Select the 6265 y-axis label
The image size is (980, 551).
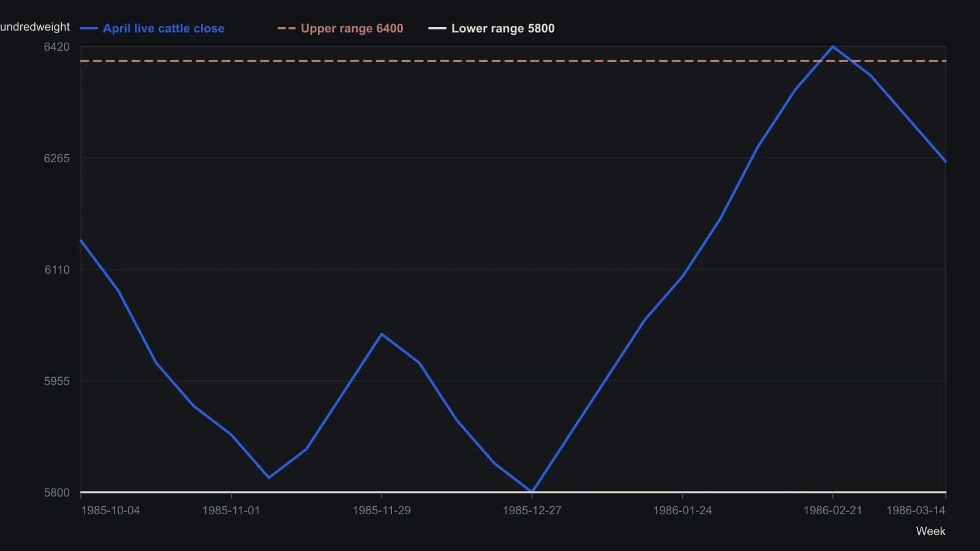(56, 158)
